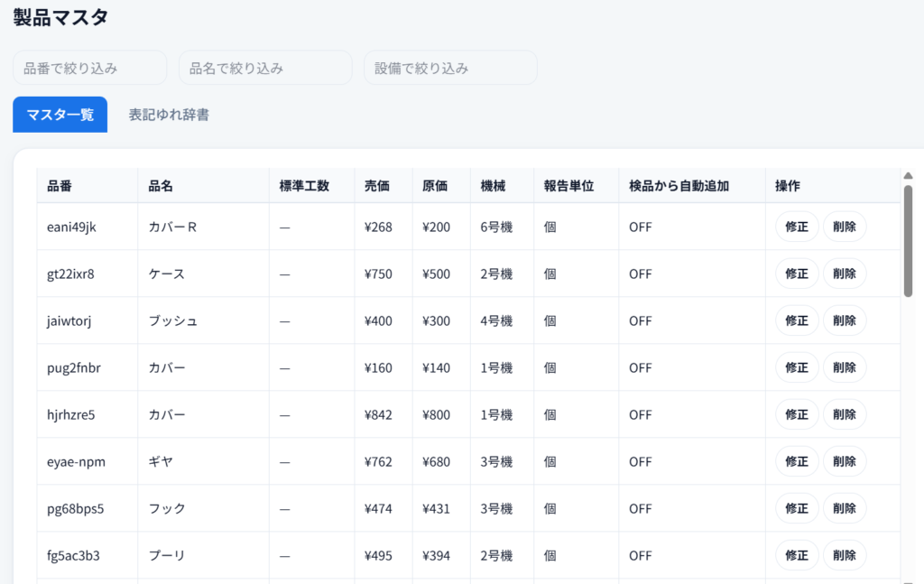Delete the gt22ixr8 ケース row
Screen dimensions: 924x584
(844, 273)
